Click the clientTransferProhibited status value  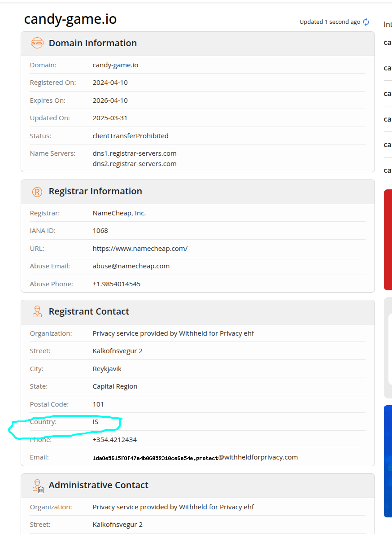[131, 136]
